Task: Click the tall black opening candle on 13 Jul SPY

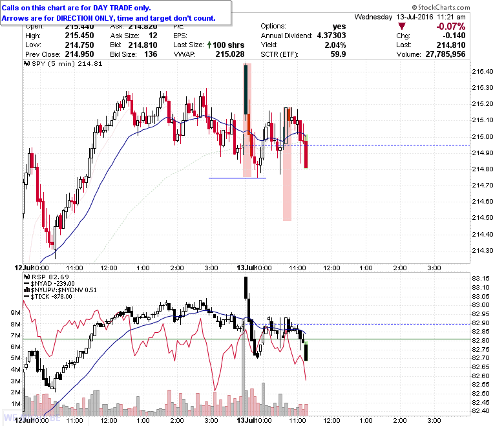Action: (246, 89)
